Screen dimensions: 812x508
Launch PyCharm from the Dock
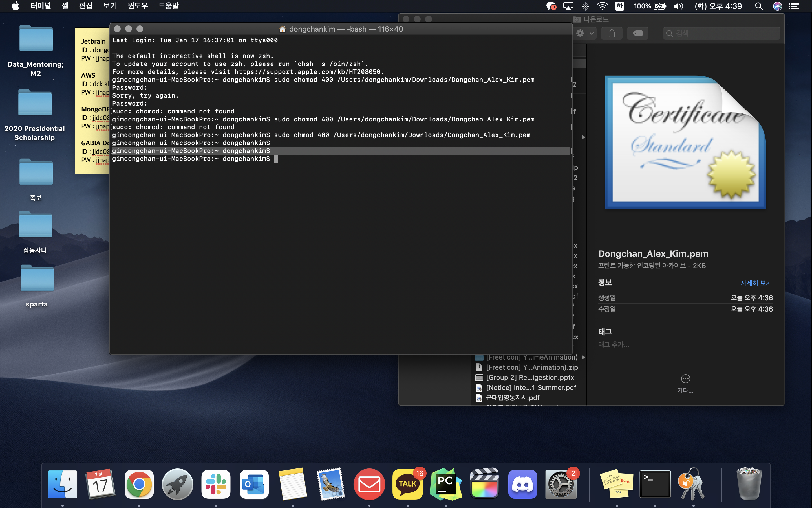446,484
